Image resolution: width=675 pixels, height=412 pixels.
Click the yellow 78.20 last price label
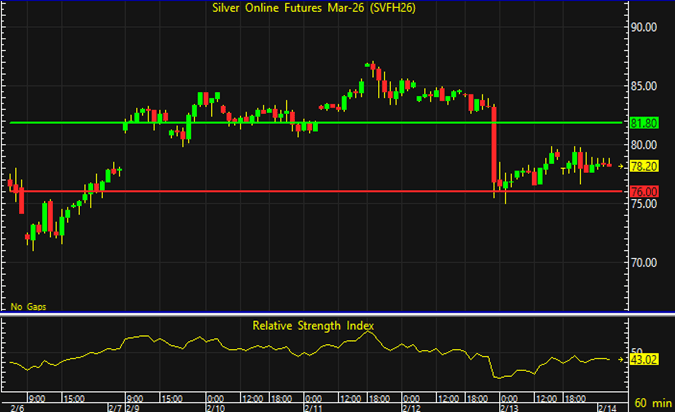click(645, 166)
